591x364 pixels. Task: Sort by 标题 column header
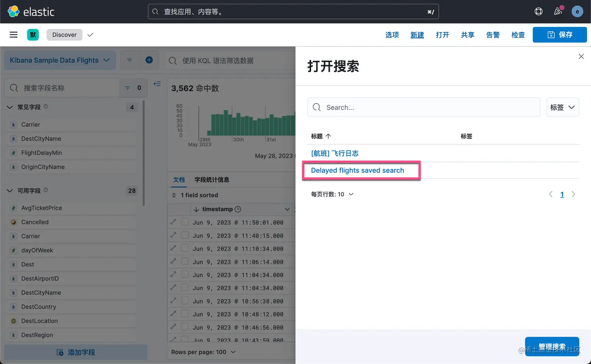coord(321,136)
